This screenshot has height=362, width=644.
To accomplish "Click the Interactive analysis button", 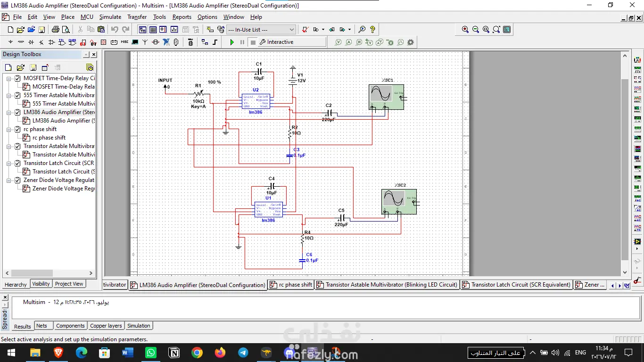I will [x=292, y=42].
